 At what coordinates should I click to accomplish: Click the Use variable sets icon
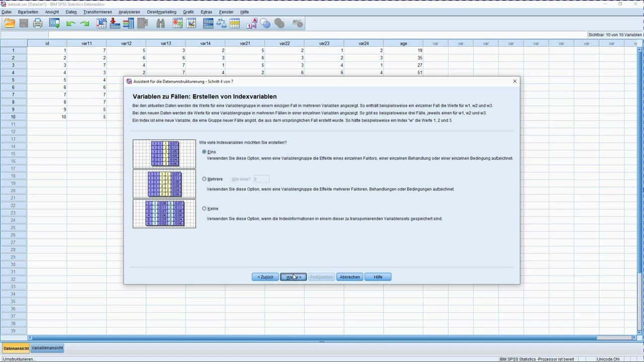(265, 23)
